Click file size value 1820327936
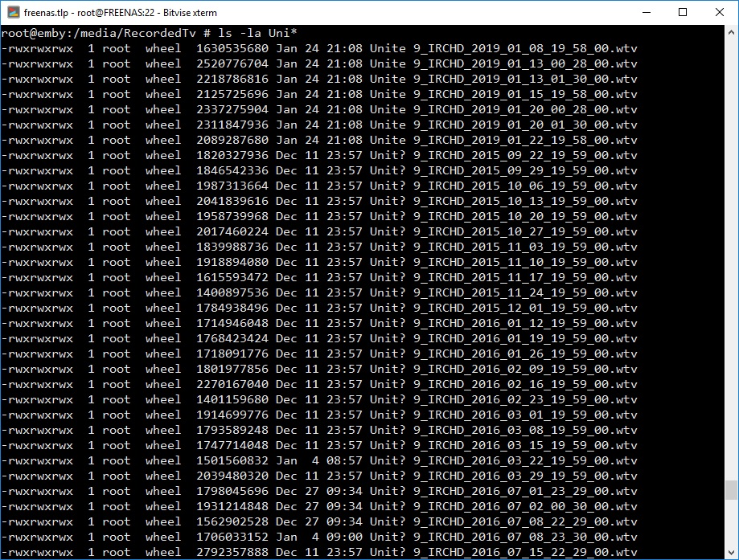The width and height of the screenshot is (739, 560). [x=232, y=155]
